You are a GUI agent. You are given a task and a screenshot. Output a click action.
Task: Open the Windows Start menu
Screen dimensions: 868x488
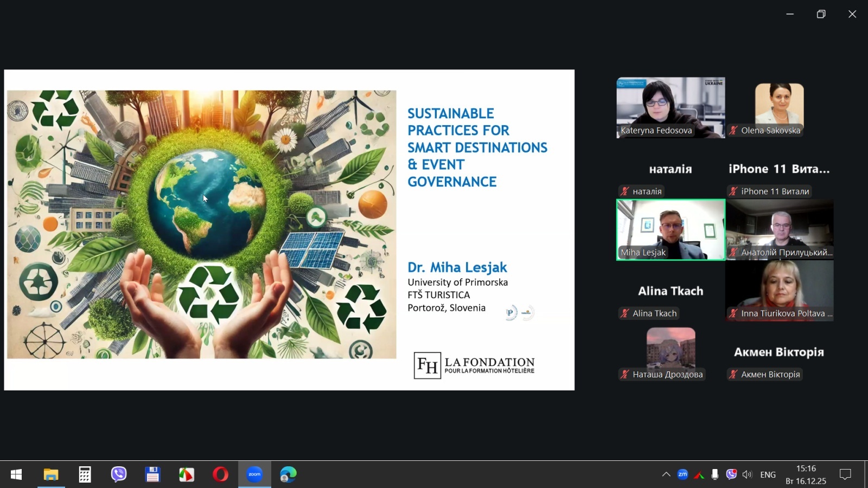(x=16, y=474)
